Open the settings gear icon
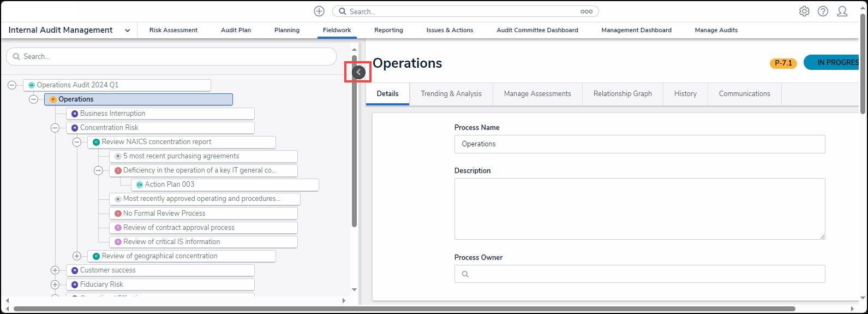 (804, 11)
